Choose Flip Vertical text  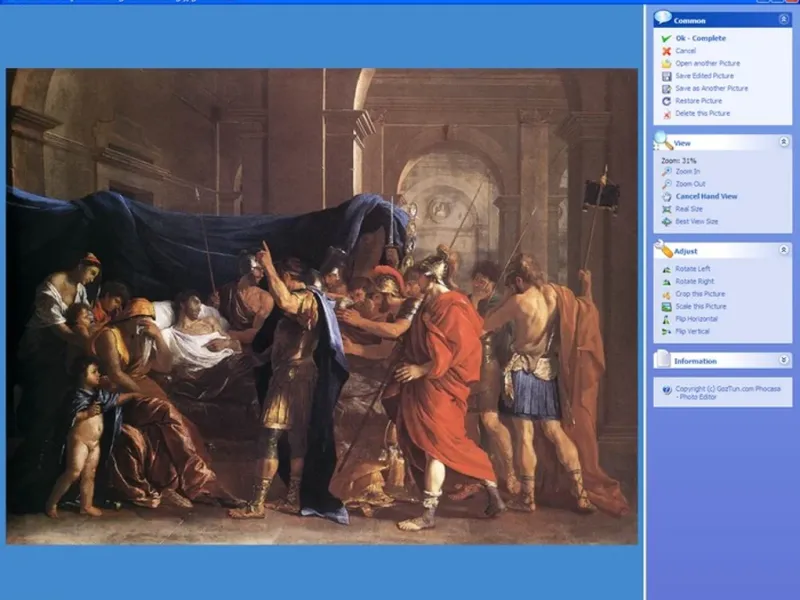(692, 332)
